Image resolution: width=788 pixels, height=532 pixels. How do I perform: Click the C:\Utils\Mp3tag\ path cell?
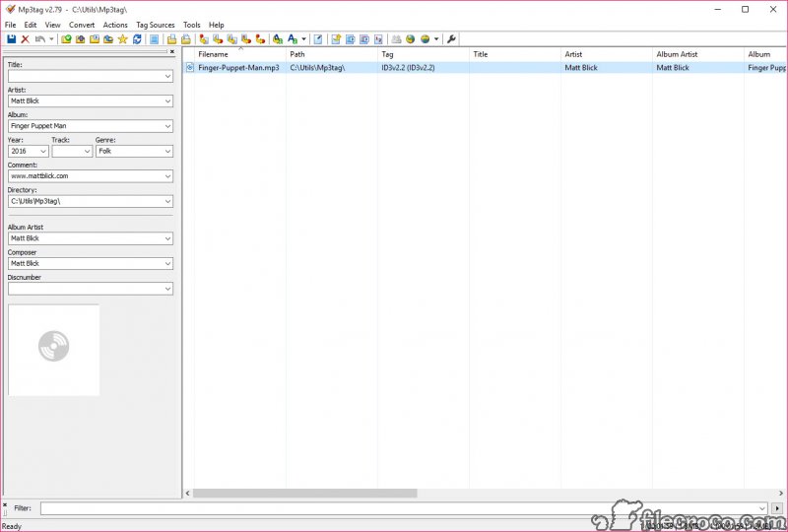tap(317, 67)
